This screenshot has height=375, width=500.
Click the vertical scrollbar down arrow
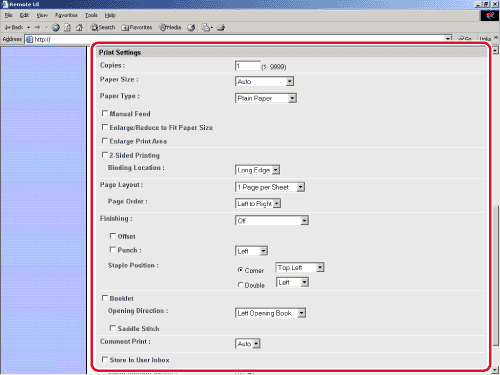tap(496, 369)
